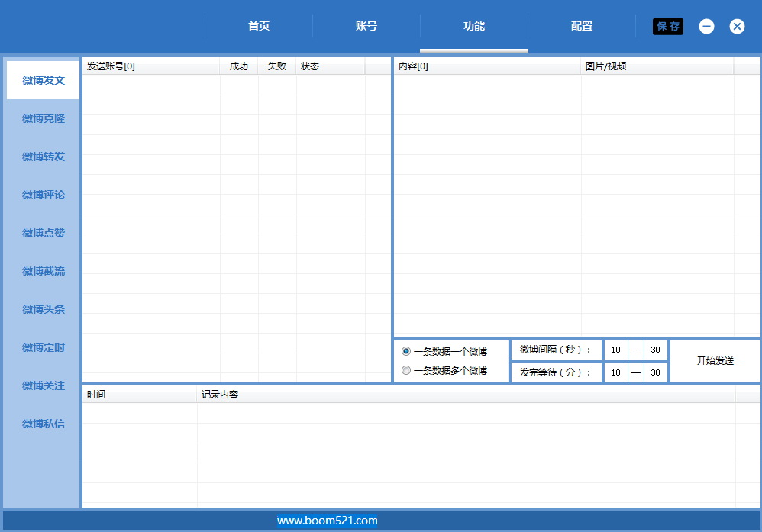Viewport: 762px width, 532px height.
Task: Click the 记录内容 log column header
Action: click(x=466, y=395)
